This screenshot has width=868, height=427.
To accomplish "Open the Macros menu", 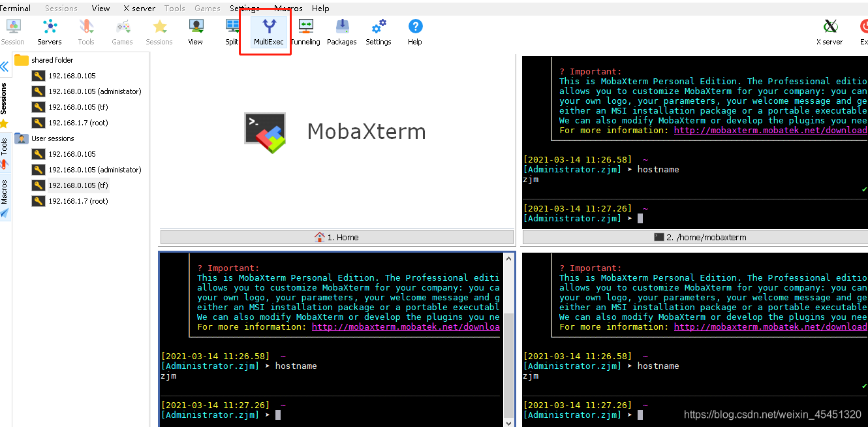I will coord(288,8).
